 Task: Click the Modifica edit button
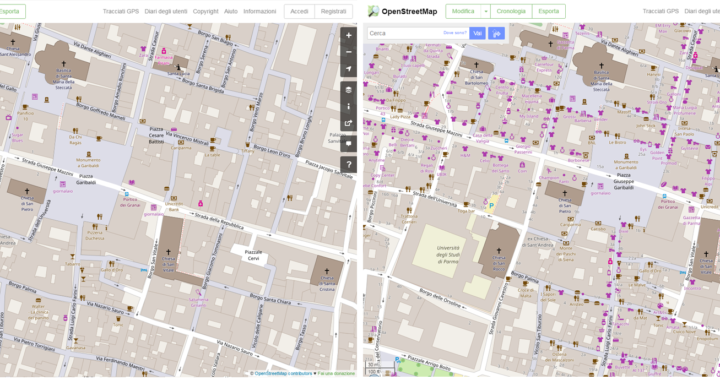(463, 11)
